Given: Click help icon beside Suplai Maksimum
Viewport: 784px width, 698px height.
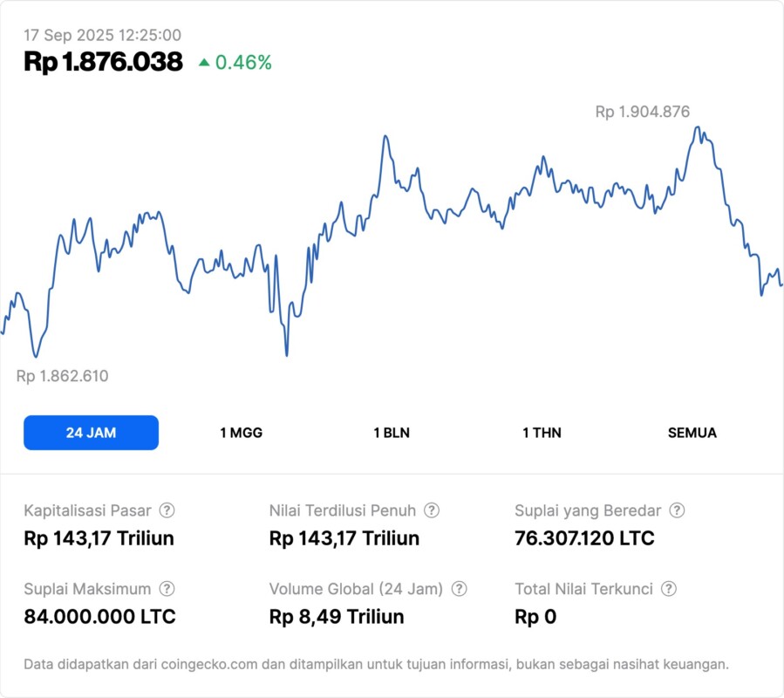Looking at the screenshot, I should 167,589.
